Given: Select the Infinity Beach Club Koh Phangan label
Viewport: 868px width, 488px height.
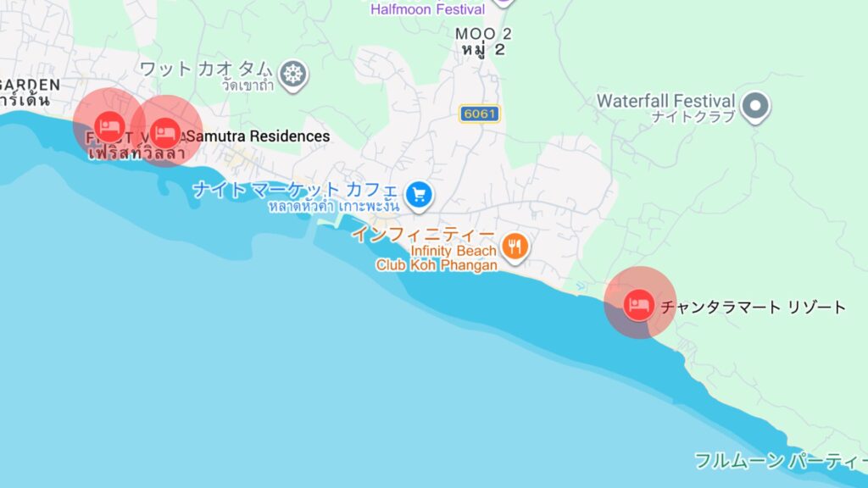Looking at the screenshot, I should (437, 258).
